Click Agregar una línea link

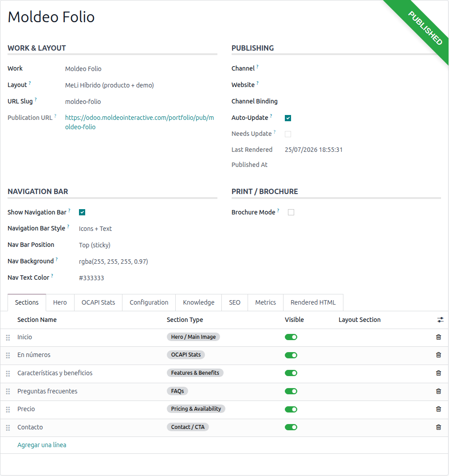[x=42, y=445]
